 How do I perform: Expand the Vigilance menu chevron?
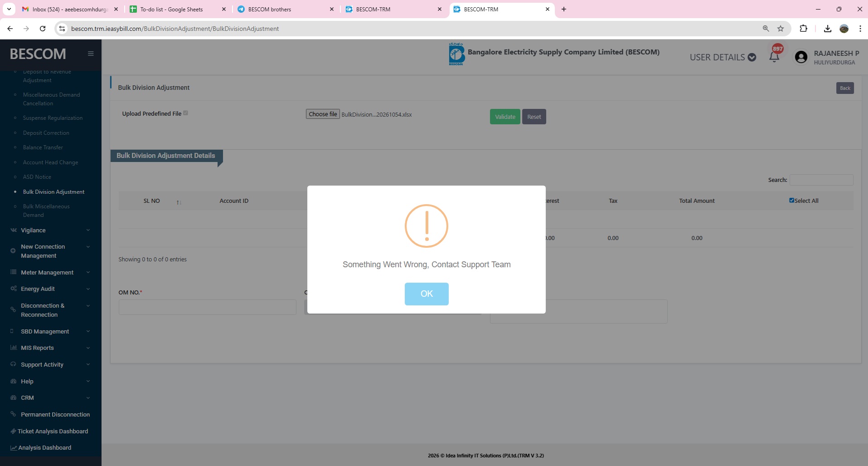point(88,230)
